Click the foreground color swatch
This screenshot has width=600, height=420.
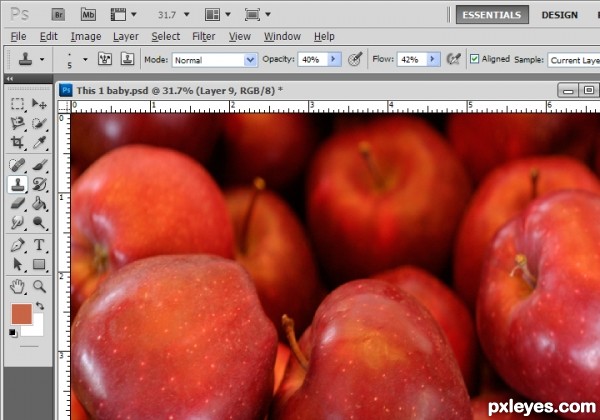pos(21,314)
